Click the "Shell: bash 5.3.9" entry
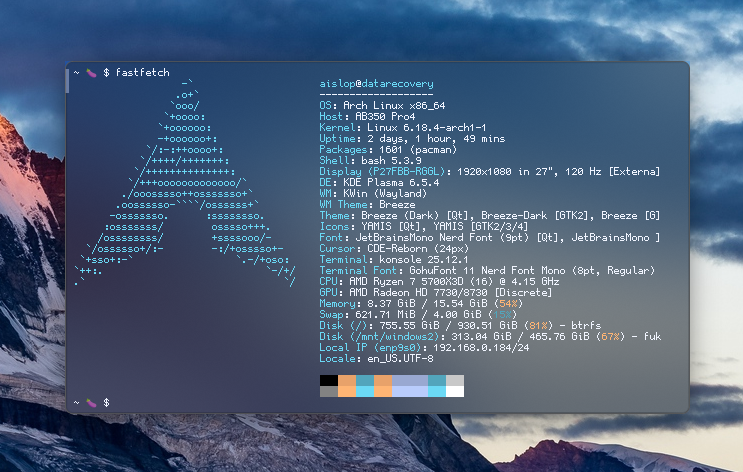The image size is (743, 472). (x=370, y=160)
